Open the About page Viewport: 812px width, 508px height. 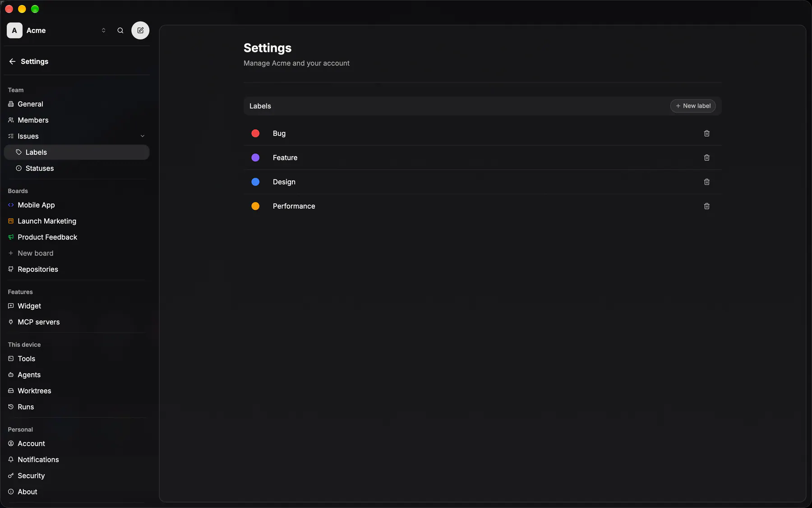(x=77, y=492)
